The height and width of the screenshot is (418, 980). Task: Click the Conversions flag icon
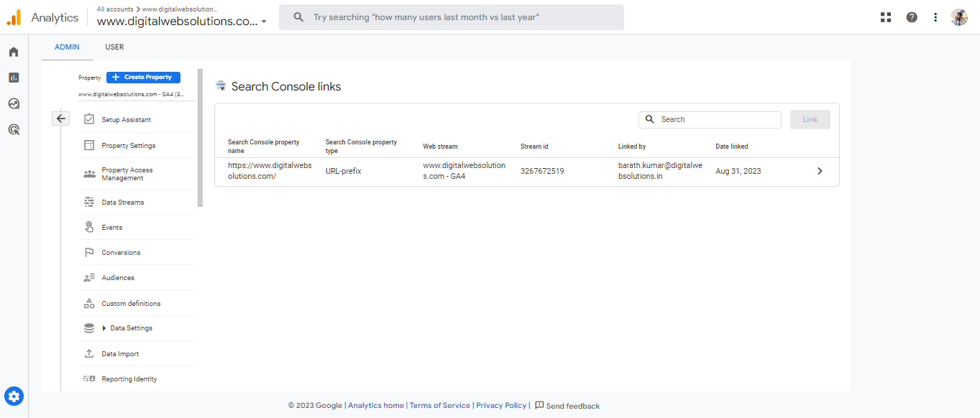pyautogui.click(x=89, y=252)
